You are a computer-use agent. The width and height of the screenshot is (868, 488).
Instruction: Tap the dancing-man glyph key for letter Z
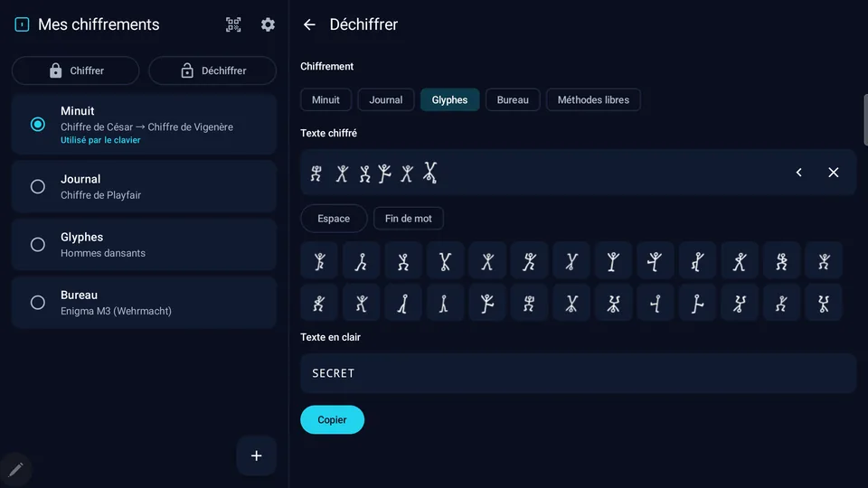click(825, 304)
